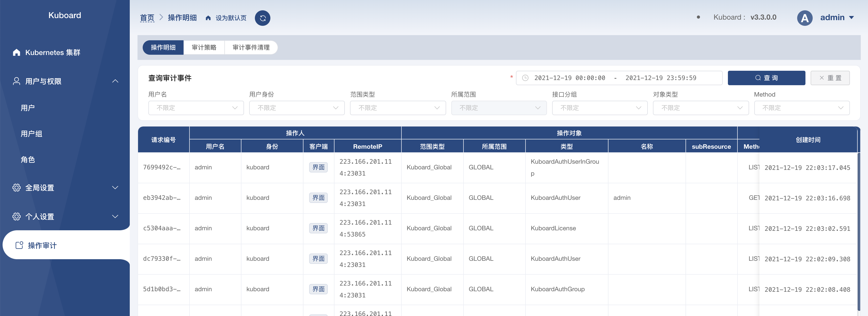Switch to the 审计事件清理 tab
Screen dimensions: 868x316
coord(251,48)
